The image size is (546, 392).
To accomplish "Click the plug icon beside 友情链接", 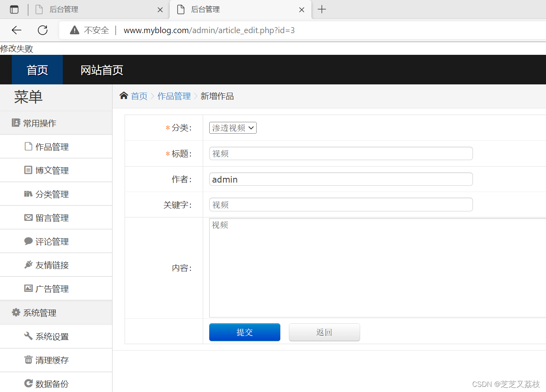I will tap(28, 265).
